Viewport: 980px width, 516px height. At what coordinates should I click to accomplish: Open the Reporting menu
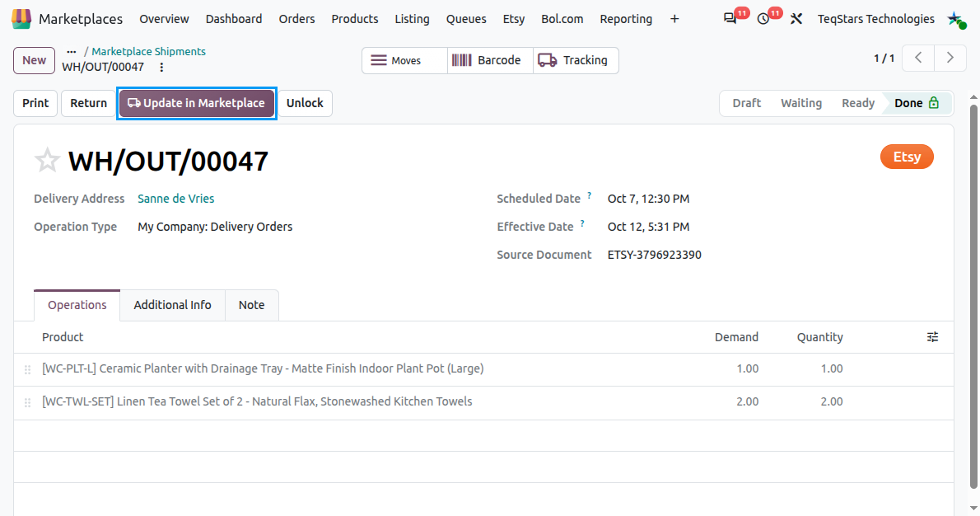[626, 19]
